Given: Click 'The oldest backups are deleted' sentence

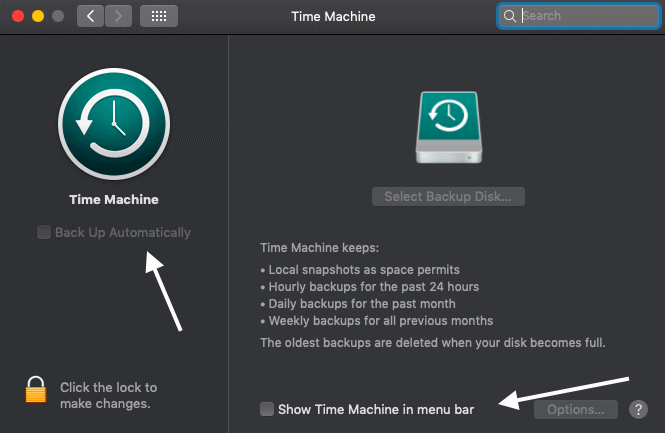Looking at the screenshot, I should coord(433,343).
